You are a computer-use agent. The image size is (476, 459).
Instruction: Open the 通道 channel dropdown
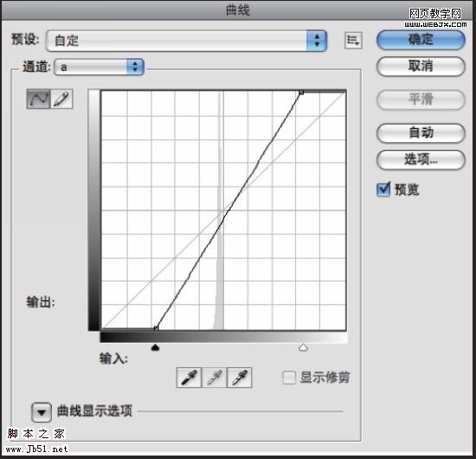[x=99, y=67]
